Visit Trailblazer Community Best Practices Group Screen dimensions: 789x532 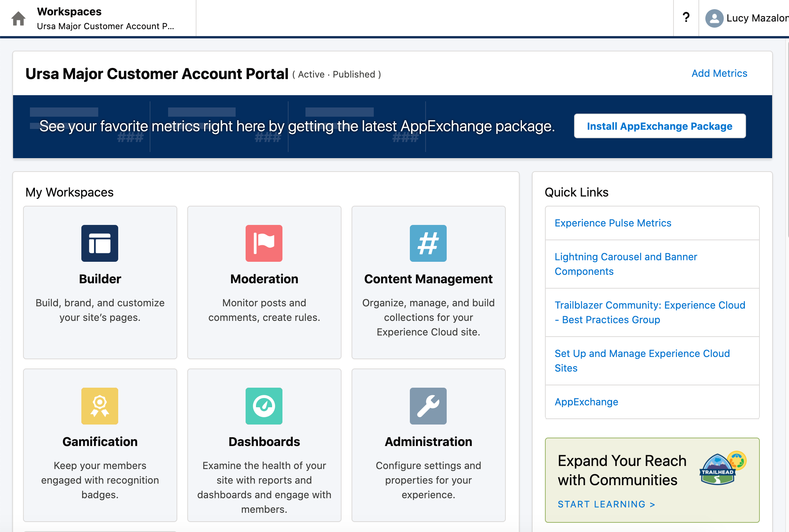[x=650, y=312]
